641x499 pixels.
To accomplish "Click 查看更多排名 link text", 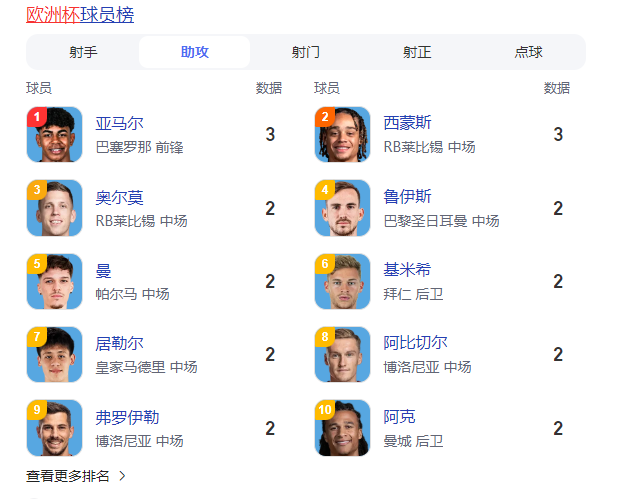I will [68, 476].
